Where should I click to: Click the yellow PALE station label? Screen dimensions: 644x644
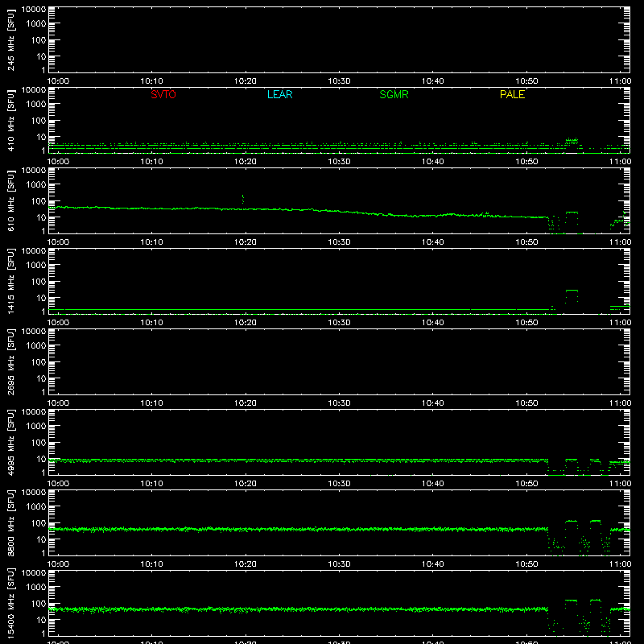point(512,94)
